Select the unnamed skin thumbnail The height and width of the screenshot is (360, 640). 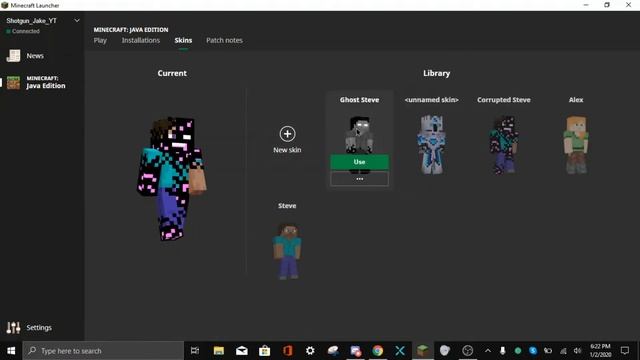point(431,145)
